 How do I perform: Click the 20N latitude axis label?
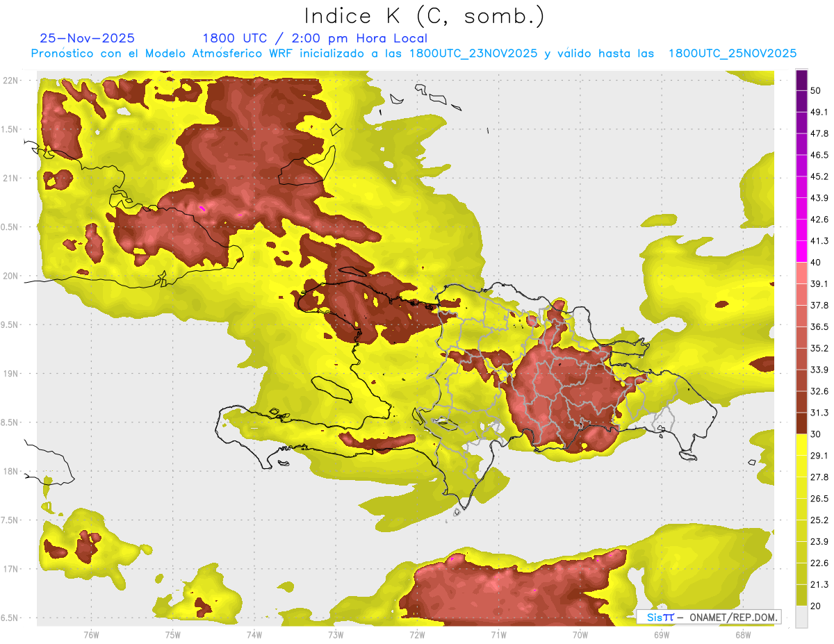10,276
